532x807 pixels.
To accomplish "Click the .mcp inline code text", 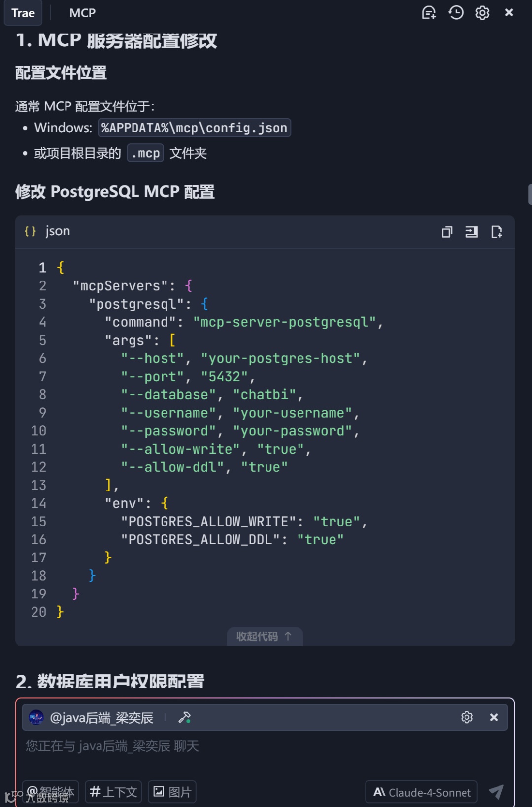I will pyautogui.click(x=145, y=153).
